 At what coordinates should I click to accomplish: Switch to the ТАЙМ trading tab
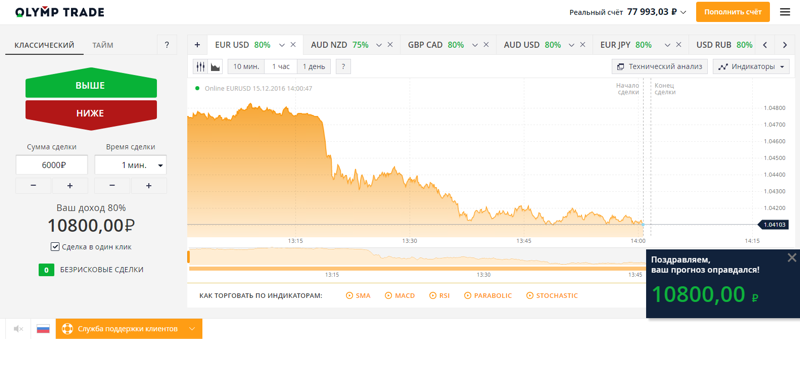(103, 45)
